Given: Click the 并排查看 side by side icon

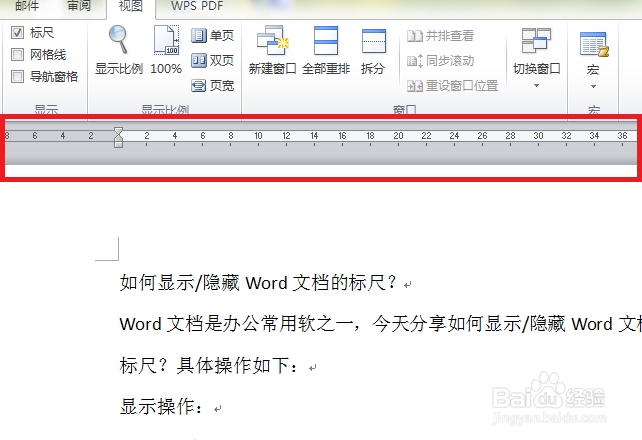Looking at the screenshot, I should [x=415, y=36].
